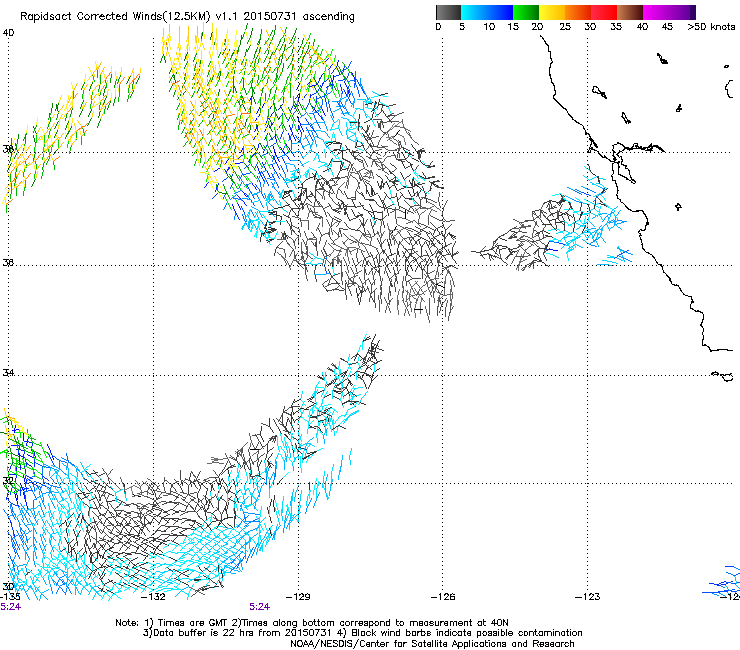Image resolution: width=740 pixels, height=650 pixels.
Task: Click the cyan-blue 5-15 knots legend segment
Action: coord(487,12)
